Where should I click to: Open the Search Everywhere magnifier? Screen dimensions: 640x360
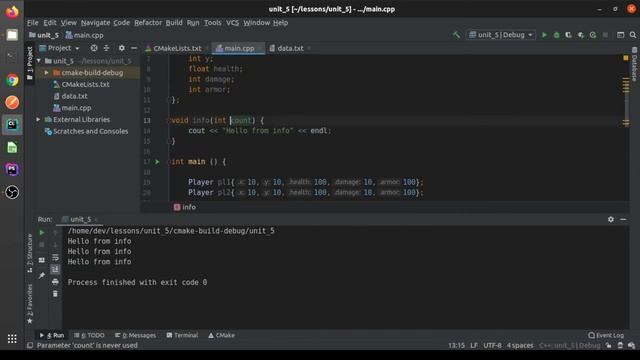pyautogui.click(x=633, y=35)
